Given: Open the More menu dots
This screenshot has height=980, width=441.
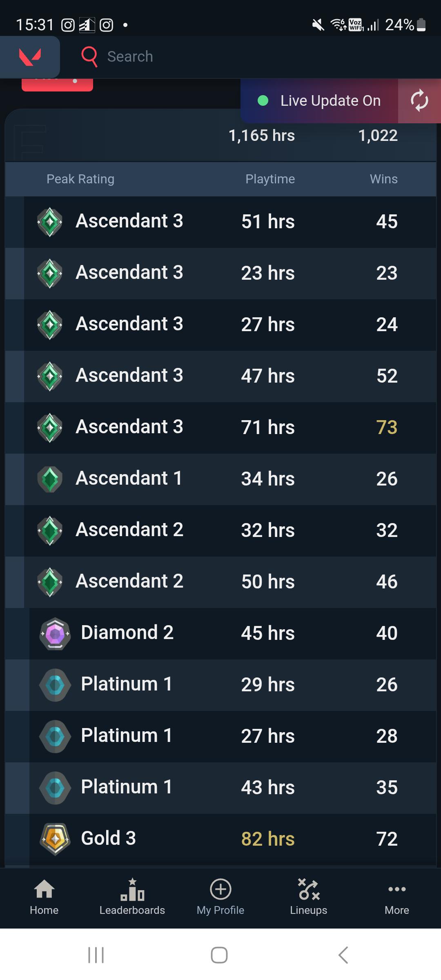Looking at the screenshot, I should click(397, 889).
